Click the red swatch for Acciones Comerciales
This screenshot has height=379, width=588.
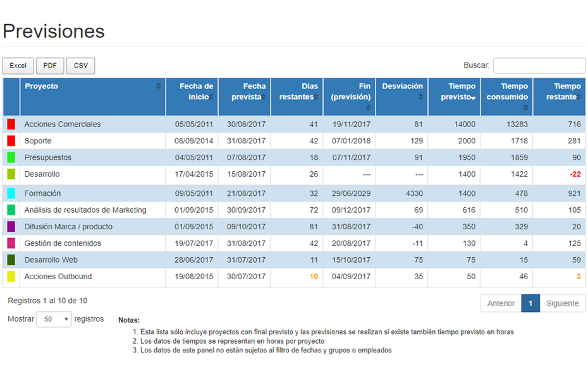(x=11, y=124)
